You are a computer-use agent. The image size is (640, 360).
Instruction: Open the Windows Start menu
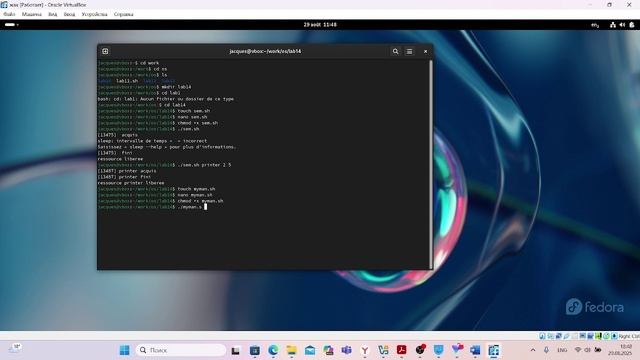[x=124, y=350]
